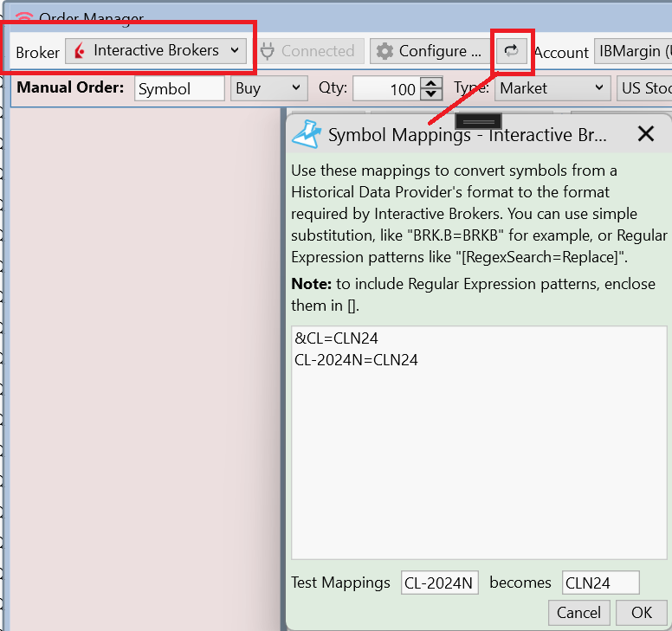Click the Connected plug button

pyautogui.click(x=312, y=51)
